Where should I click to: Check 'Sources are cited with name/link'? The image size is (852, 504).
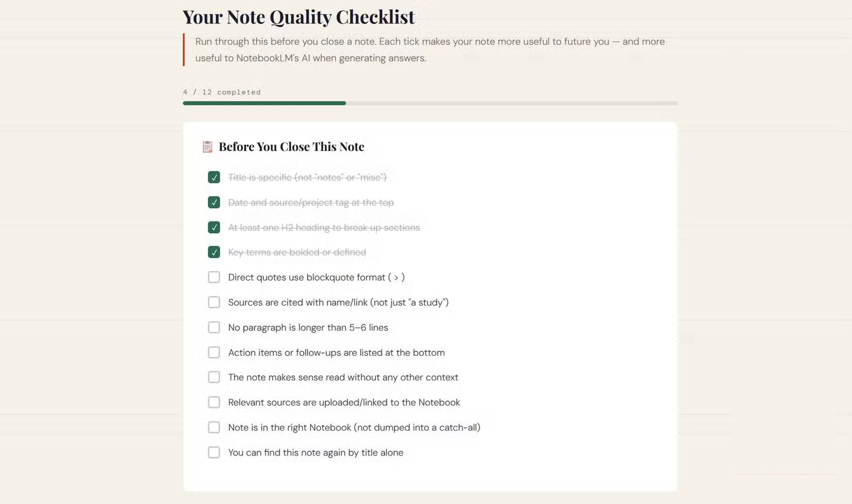pyautogui.click(x=214, y=302)
